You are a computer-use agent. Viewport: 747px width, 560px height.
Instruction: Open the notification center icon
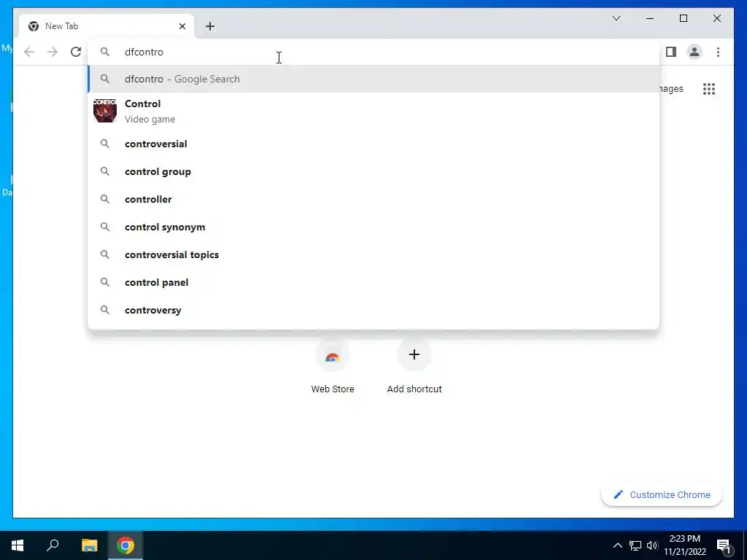724,545
